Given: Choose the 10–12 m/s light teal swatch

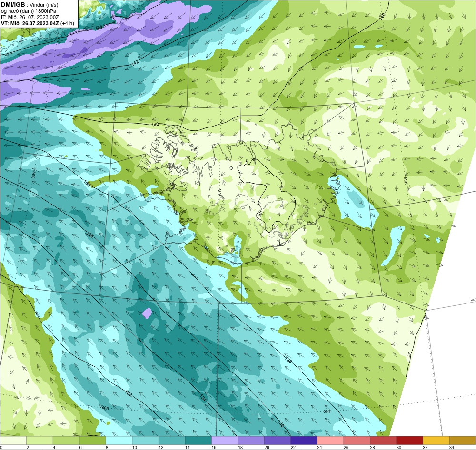Looking at the screenshot, I should click(145, 440).
